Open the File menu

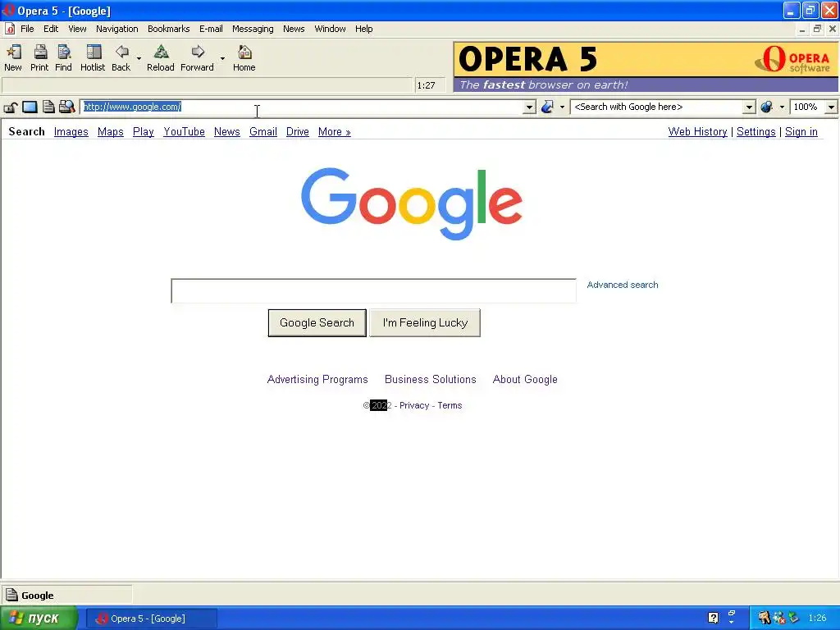click(x=27, y=29)
